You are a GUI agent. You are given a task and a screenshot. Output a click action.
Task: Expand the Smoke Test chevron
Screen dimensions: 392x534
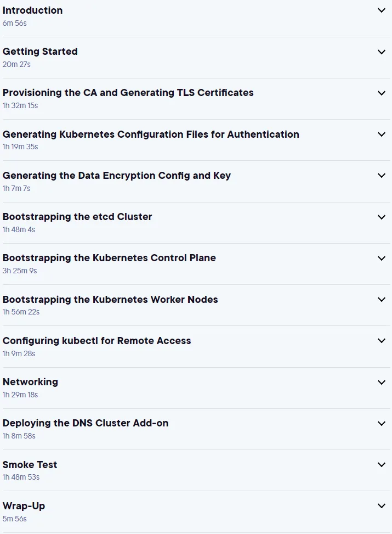[x=382, y=464]
